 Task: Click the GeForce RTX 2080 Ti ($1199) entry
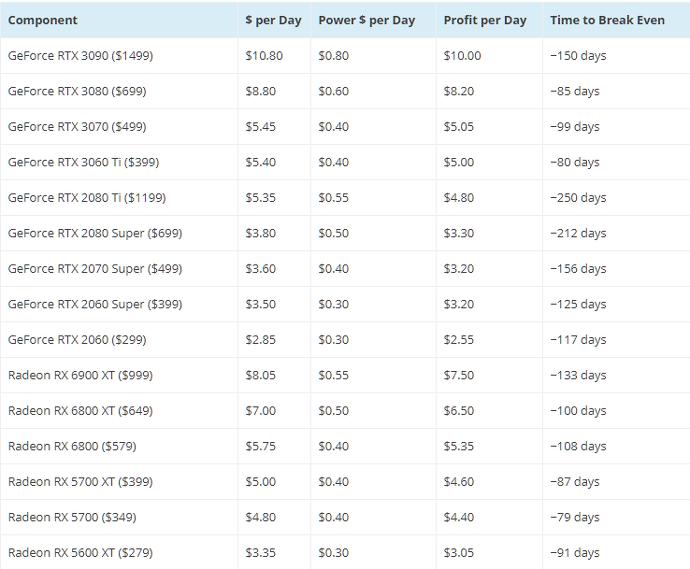[x=86, y=198]
